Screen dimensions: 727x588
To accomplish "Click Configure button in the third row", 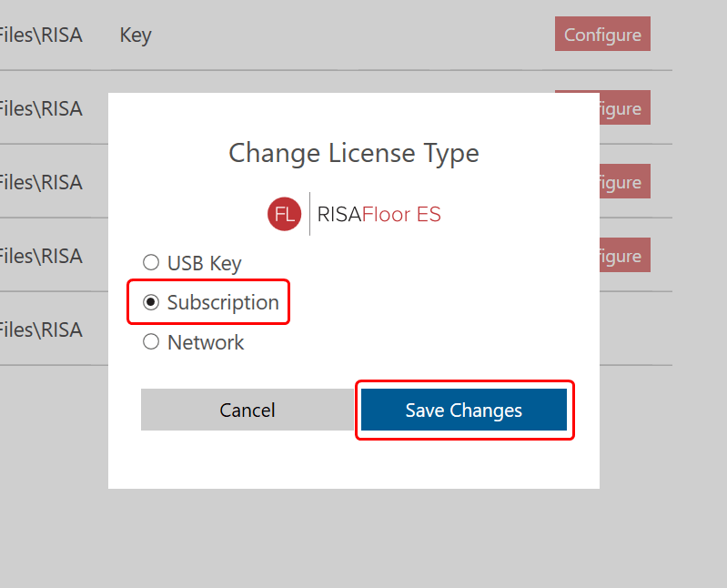I will click(624, 182).
